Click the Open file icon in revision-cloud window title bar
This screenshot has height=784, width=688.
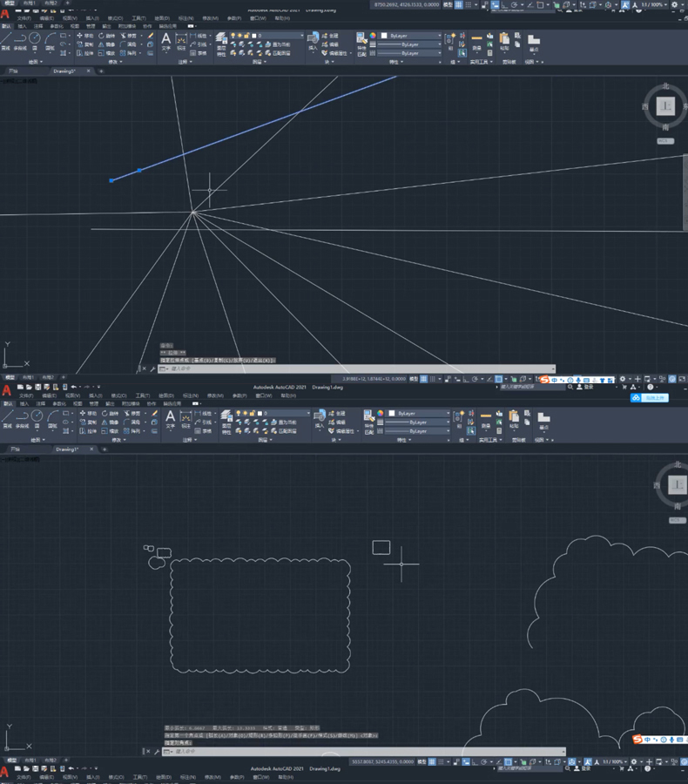29,387
